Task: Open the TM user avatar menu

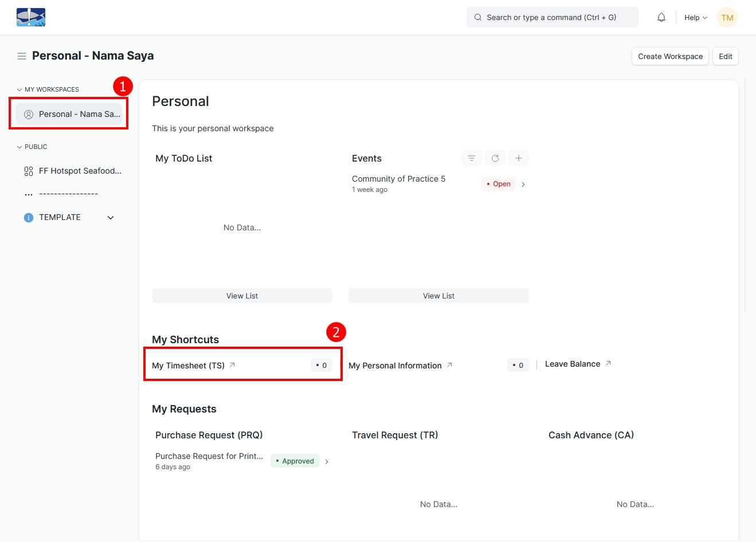Action: tap(727, 17)
